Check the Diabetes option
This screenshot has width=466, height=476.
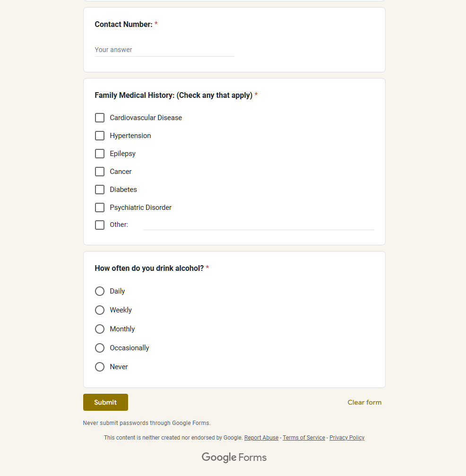tap(100, 190)
